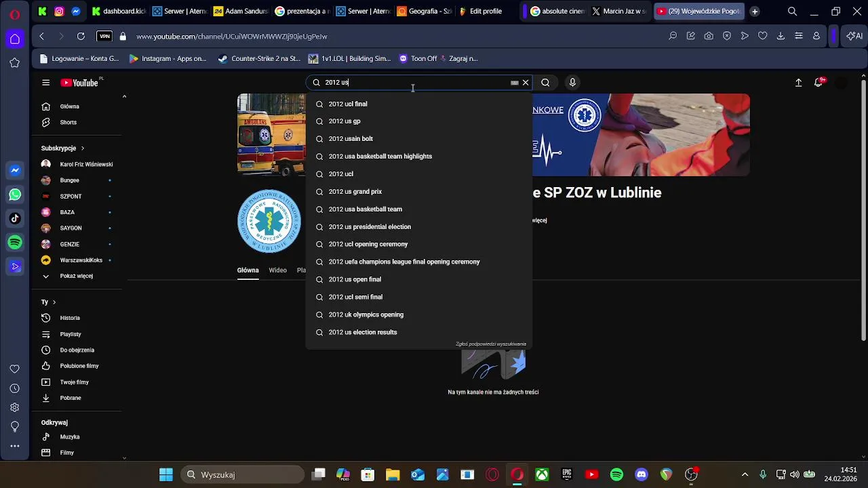Start voice search with microphone icon

pyautogui.click(x=572, y=83)
